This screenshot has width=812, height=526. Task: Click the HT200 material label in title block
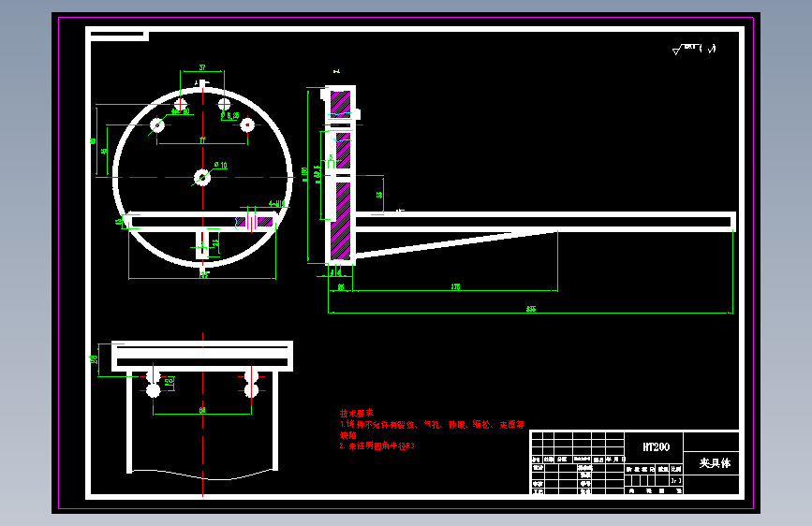657,446
